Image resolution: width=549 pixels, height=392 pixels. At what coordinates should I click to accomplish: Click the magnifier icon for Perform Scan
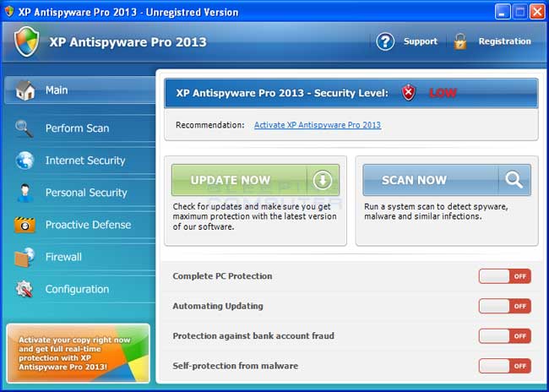(x=24, y=128)
